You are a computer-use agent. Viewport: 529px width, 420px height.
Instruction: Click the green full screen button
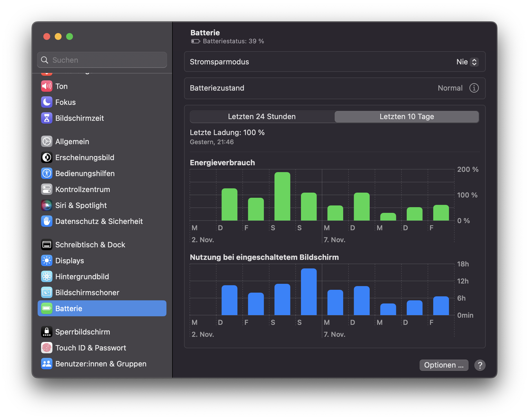tap(70, 36)
